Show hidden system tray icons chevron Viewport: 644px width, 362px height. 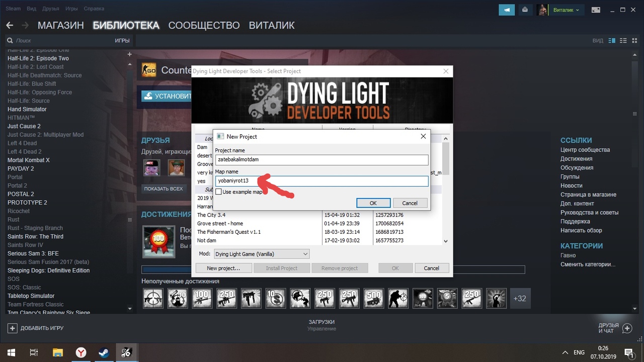tap(565, 352)
